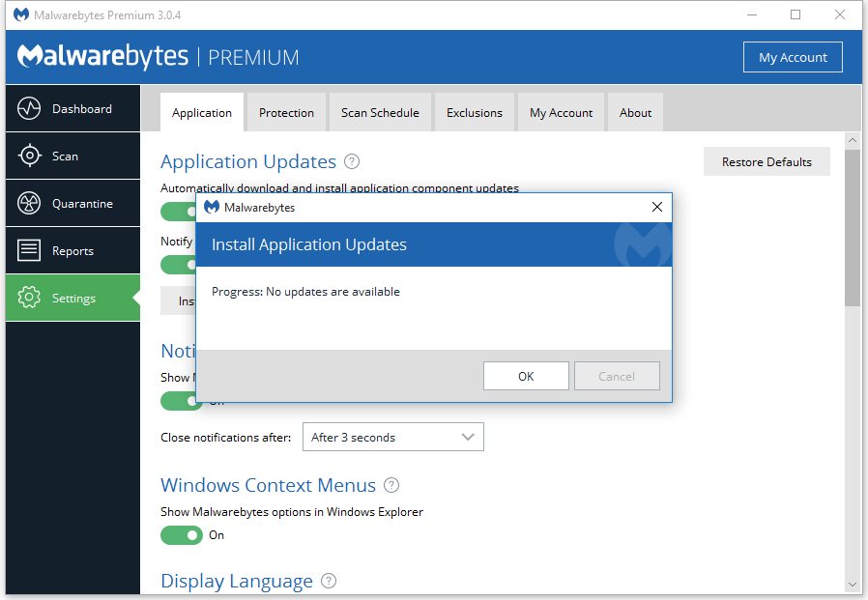Close the Install Application Updates dialog
The height and width of the screenshot is (600, 868).
point(657,207)
